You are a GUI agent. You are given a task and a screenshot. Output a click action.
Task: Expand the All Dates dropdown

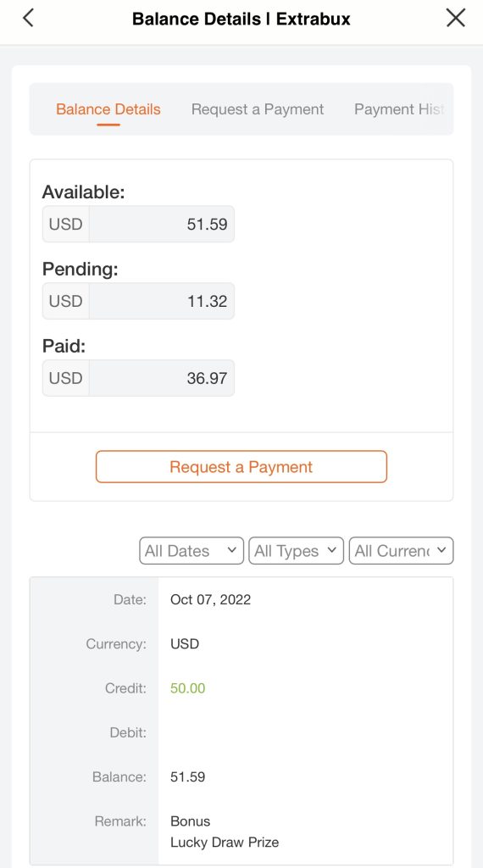[192, 551]
